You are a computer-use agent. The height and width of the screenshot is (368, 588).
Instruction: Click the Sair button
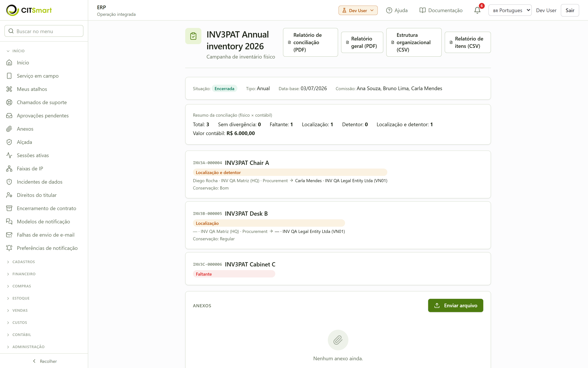click(570, 10)
